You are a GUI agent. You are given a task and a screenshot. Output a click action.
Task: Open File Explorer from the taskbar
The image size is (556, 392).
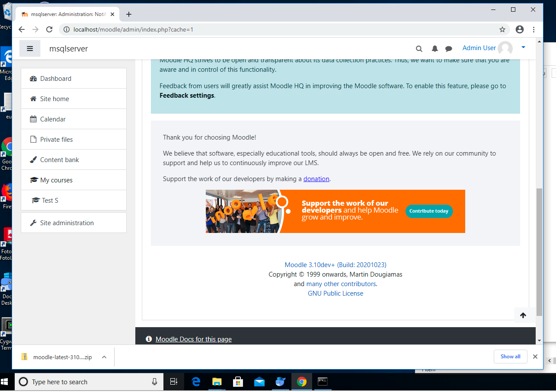click(217, 382)
